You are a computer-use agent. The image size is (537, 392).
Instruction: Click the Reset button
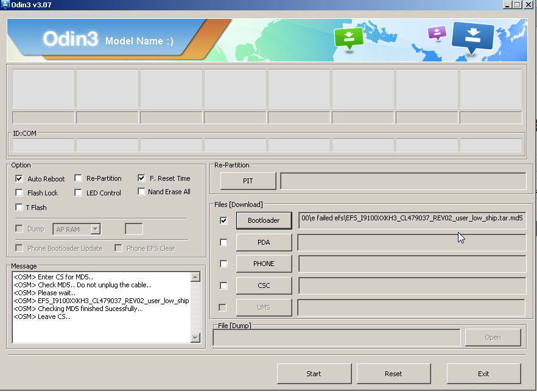point(393,374)
